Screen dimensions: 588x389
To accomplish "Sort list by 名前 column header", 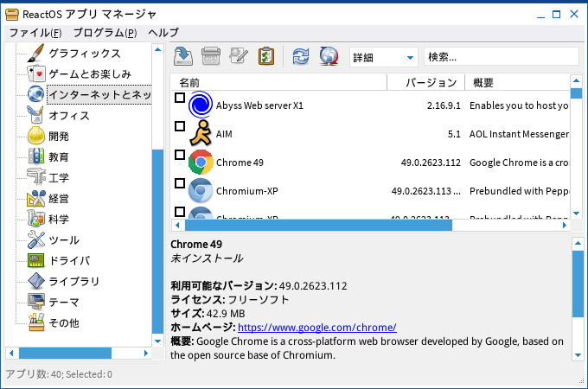I will click(x=279, y=82).
